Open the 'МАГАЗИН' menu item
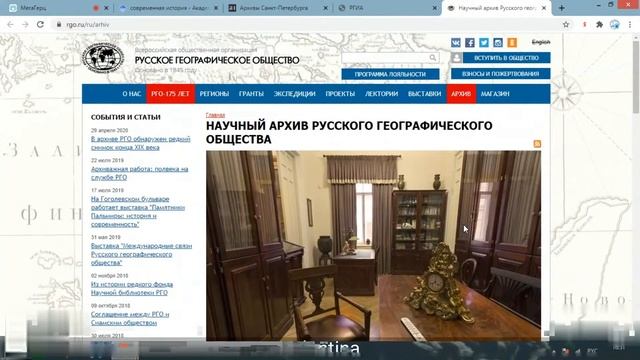Image resolution: width=640 pixels, height=360 pixels. (495, 94)
